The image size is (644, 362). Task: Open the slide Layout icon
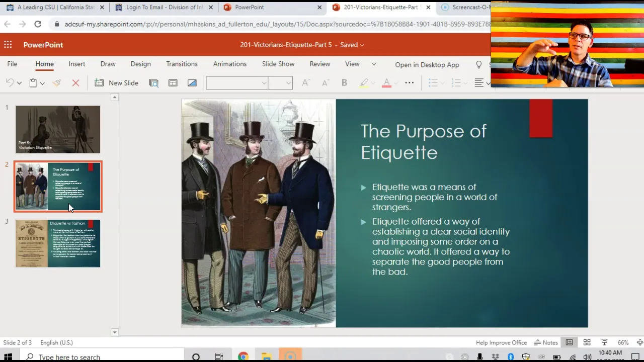pos(173,83)
